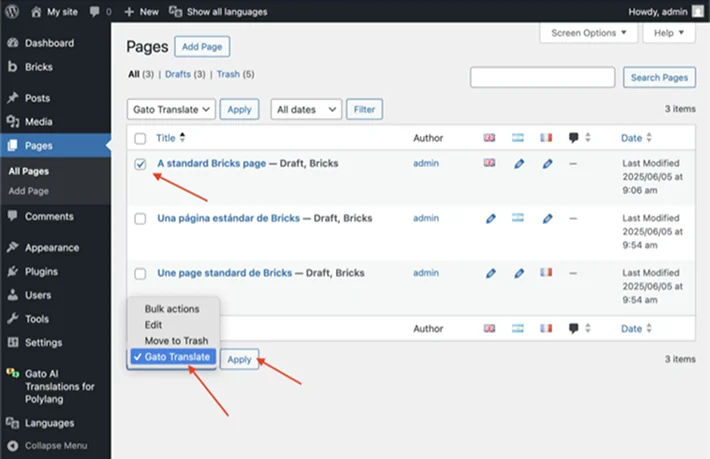Check Una página estándar de Bricks checkbox
Viewport: 710px width, 459px height.
point(140,219)
